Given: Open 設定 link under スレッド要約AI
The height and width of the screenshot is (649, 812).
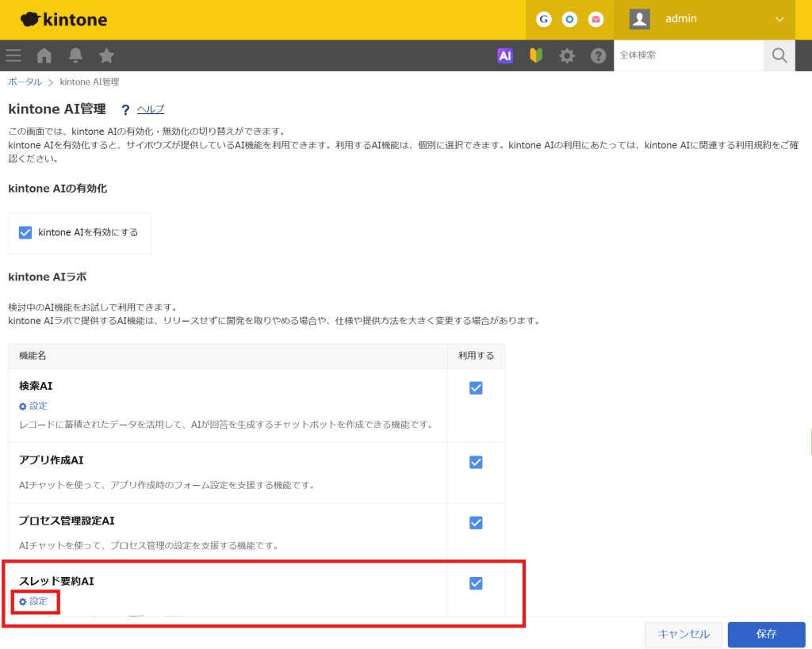Looking at the screenshot, I should (x=33, y=601).
